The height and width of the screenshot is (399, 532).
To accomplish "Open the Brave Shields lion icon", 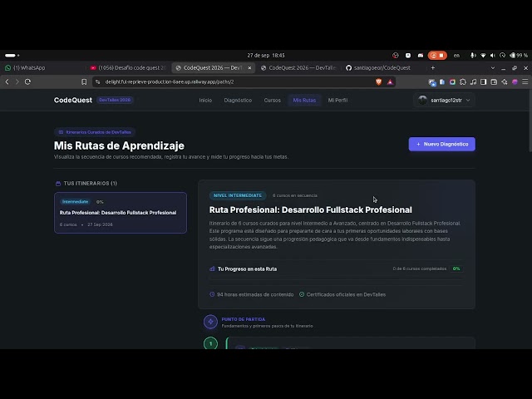I will point(379,81).
